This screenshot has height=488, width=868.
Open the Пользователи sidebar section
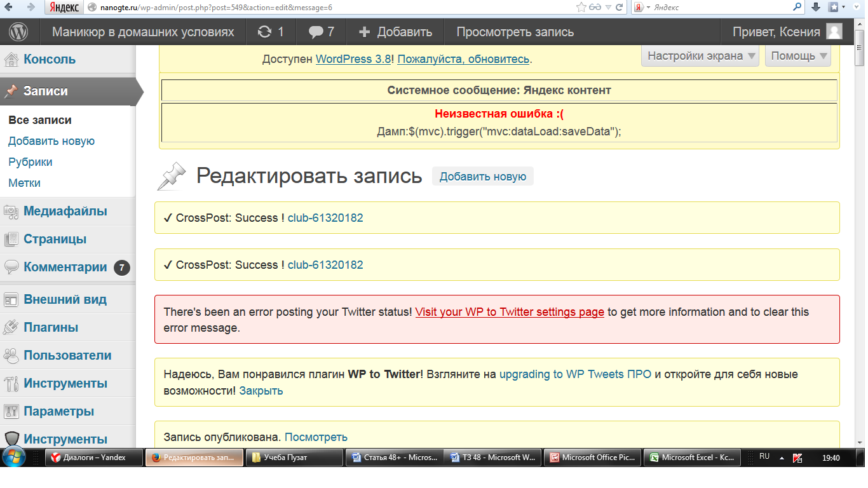pos(68,356)
